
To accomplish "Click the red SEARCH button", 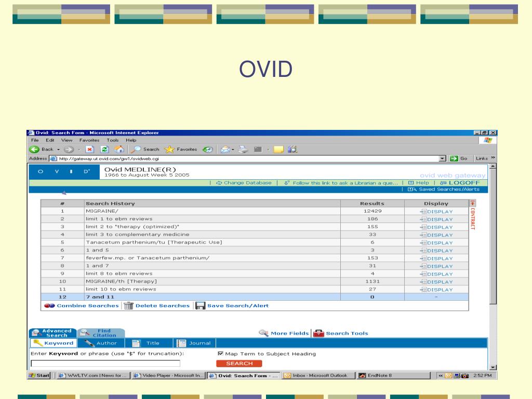I will pyautogui.click(x=239, y=363).
